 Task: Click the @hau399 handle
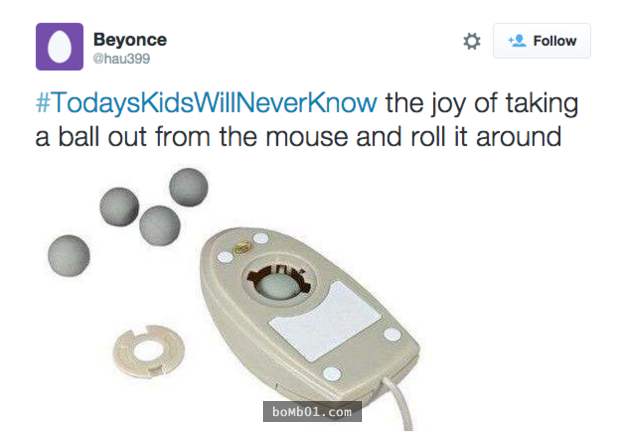121,59
